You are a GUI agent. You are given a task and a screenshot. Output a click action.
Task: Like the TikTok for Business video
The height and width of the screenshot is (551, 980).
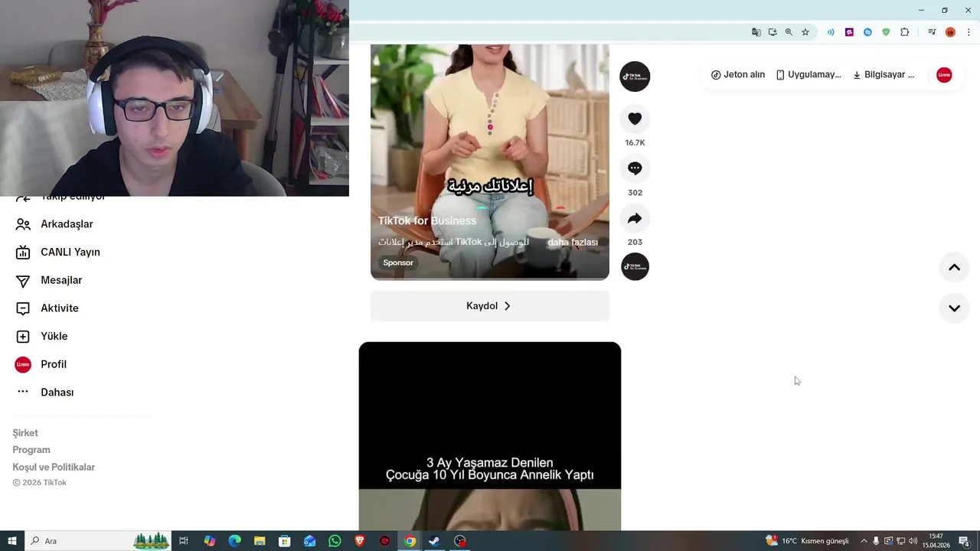tap(635, 119)
